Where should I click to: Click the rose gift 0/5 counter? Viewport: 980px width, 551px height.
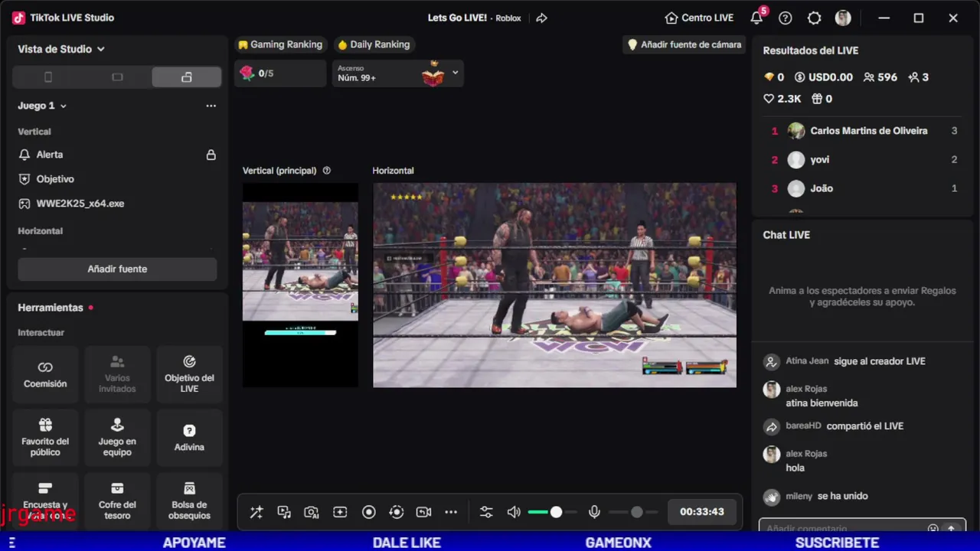(280, 73)
